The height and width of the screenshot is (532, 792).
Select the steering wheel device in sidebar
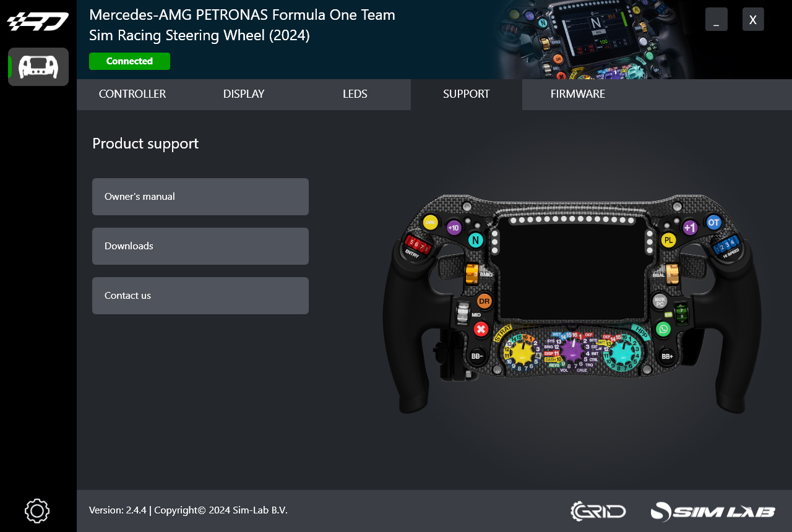pos(38,67)
